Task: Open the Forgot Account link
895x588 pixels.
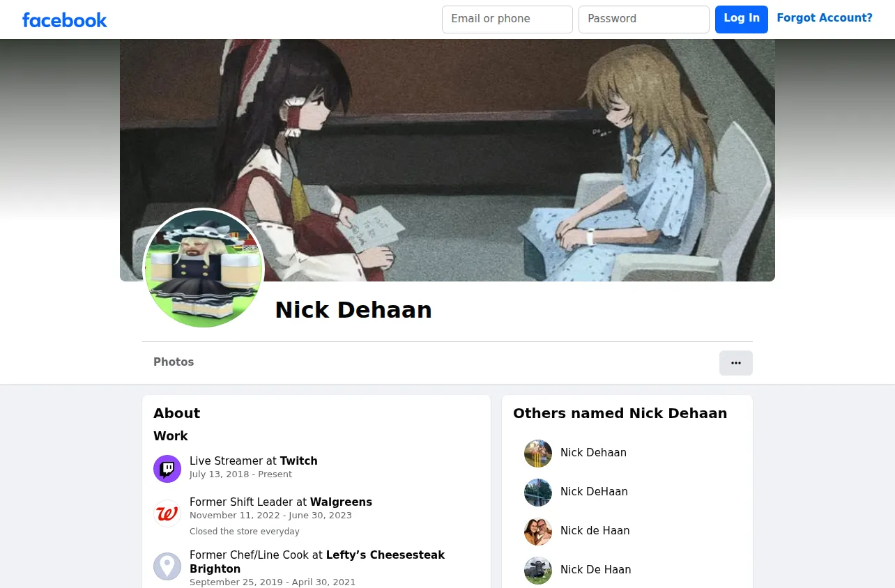Action: pos(825,18)
